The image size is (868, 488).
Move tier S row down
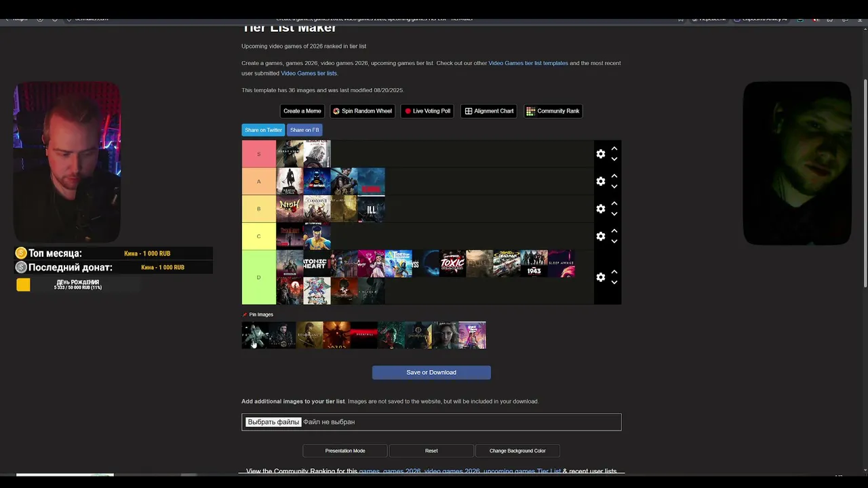(614, 159)
